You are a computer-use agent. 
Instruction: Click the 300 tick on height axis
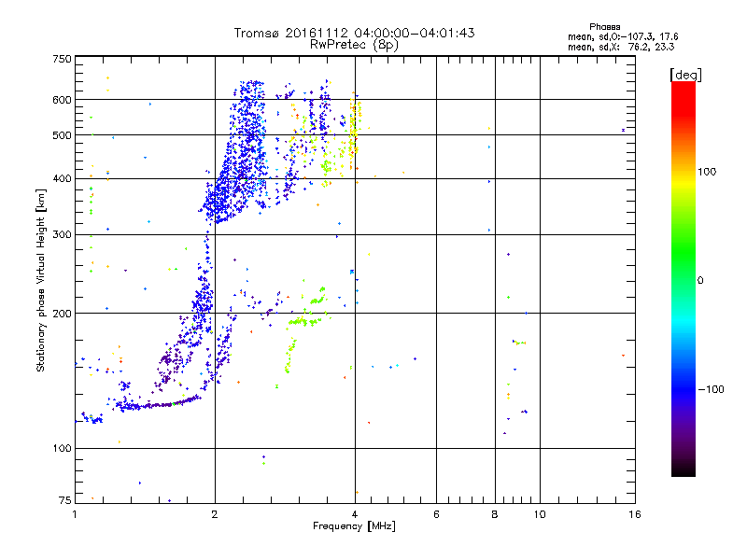(60, 234)
